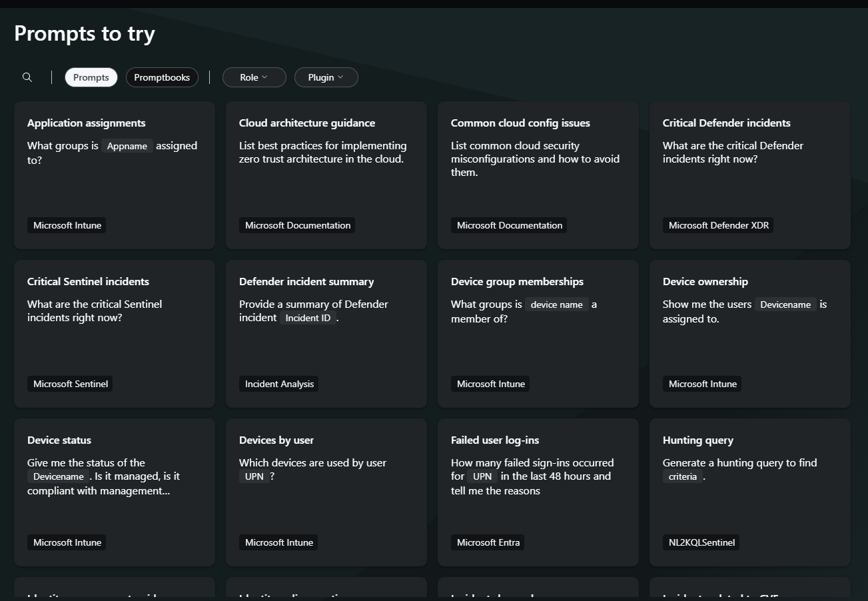868x601 pixels.
Task: Click the Appname placeholder chip
Action: pyautogui.click(x=127, y=146)
